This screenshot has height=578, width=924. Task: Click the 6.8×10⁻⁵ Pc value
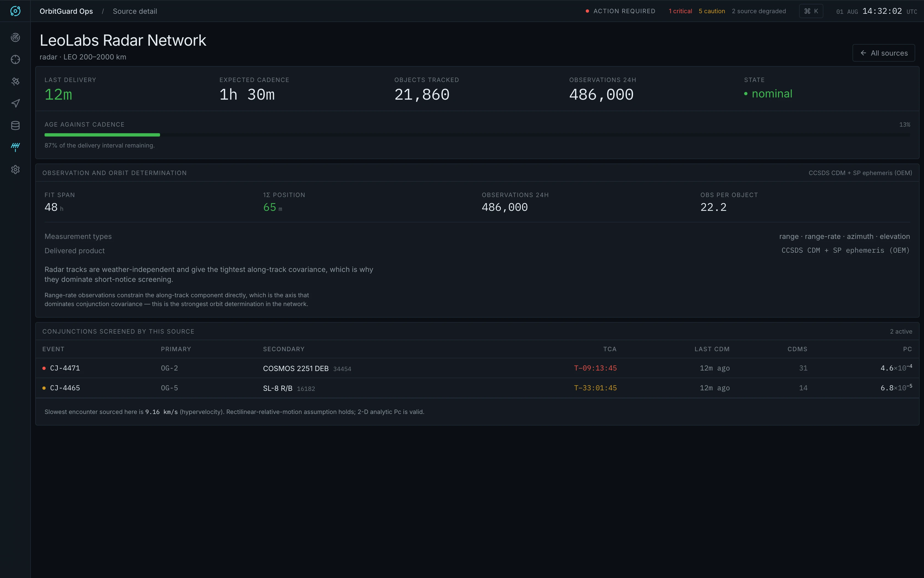click(896, 388)
